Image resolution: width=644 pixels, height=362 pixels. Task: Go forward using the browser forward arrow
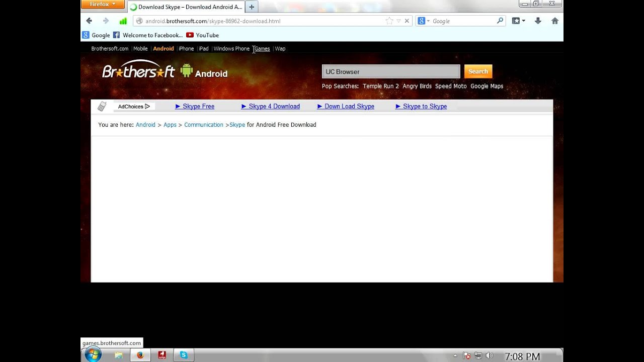coord(106,21)
